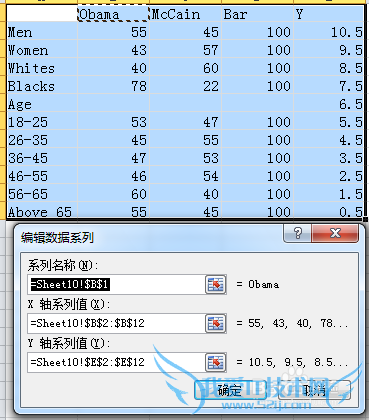This screenshot has height=420, width=369.
Task: Select the 56-65 row label cell
Action: [x=42, y=194]
